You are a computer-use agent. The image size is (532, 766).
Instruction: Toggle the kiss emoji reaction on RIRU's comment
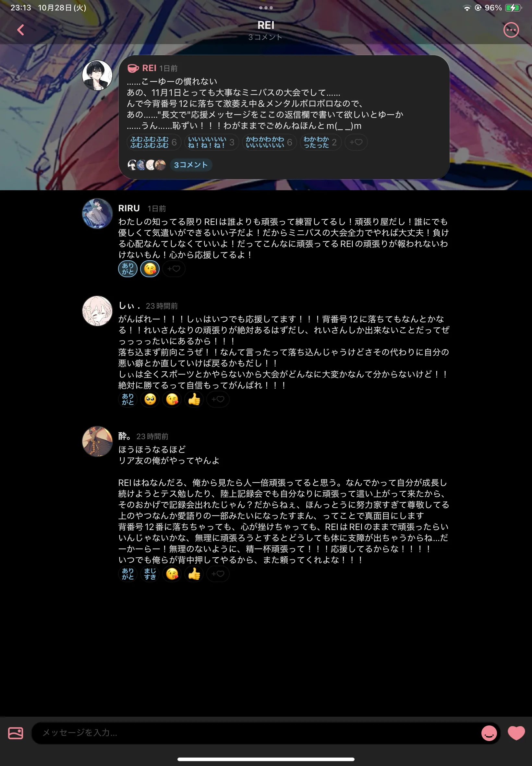(150, 269)
